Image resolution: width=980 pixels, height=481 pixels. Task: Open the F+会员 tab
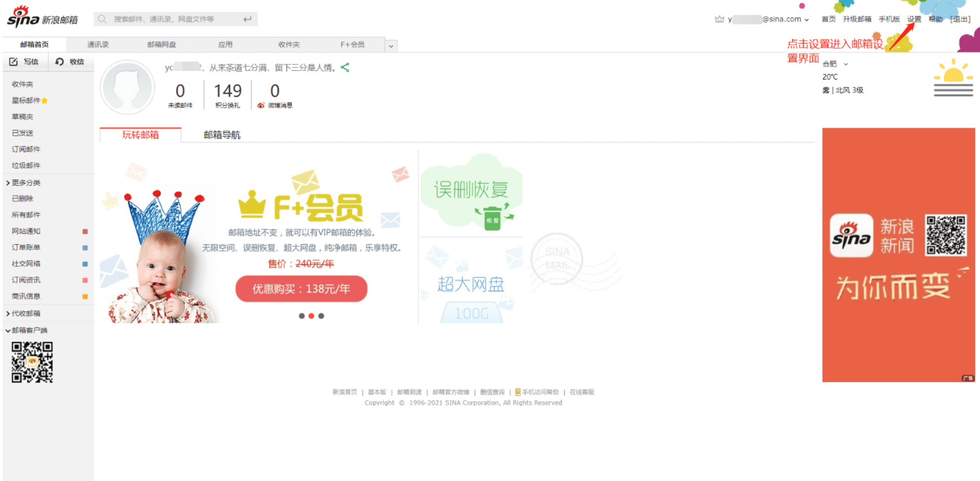pyautogui.click(x=352, y=45)
